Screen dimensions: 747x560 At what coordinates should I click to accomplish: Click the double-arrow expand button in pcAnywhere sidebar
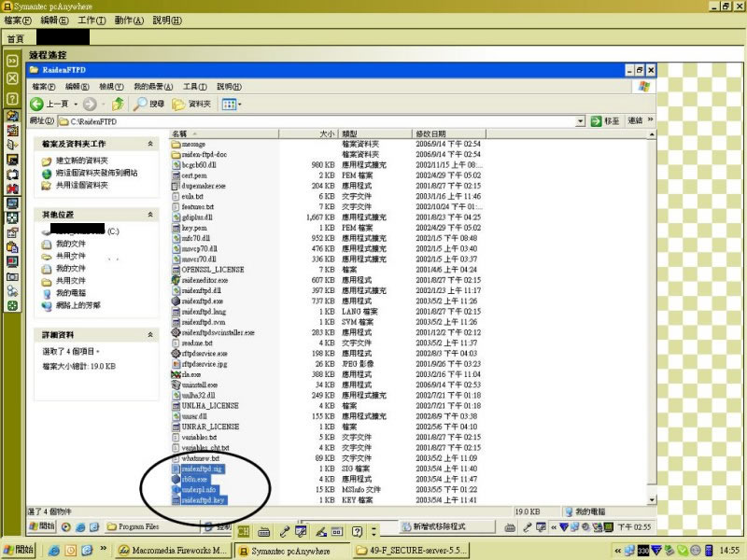point(12,61)
